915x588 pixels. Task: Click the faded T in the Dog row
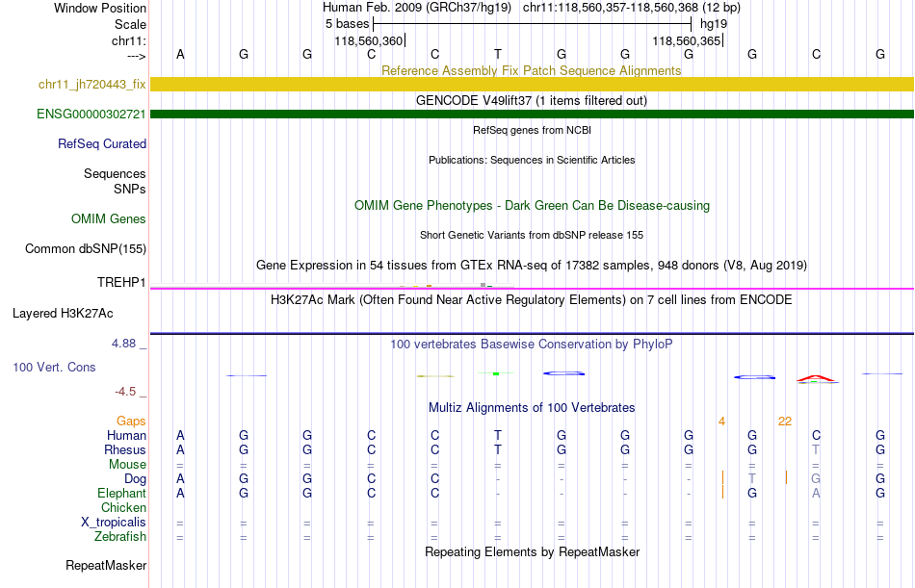pyautogui.click(x=752, y=478)
